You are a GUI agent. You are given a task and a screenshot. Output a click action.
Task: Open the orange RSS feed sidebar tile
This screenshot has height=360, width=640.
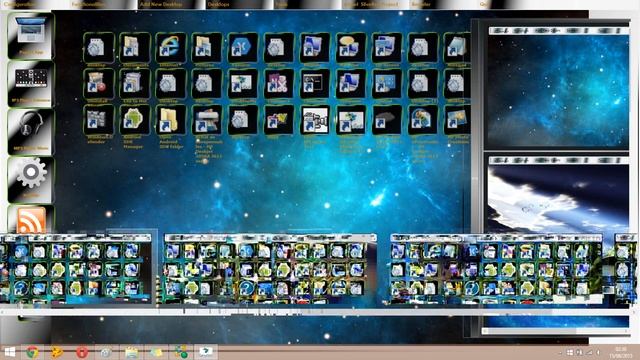coord(31,219)
